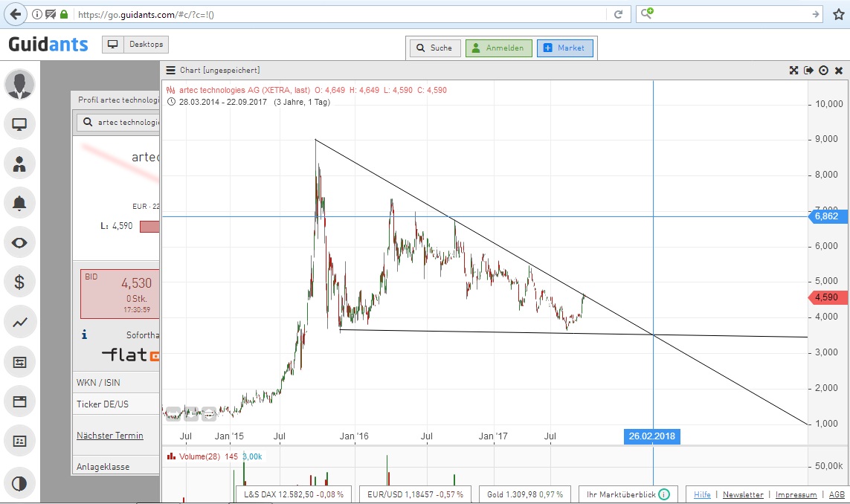Click the Anmelden button
Screen dimensions: 850x504
pos(499,48)
